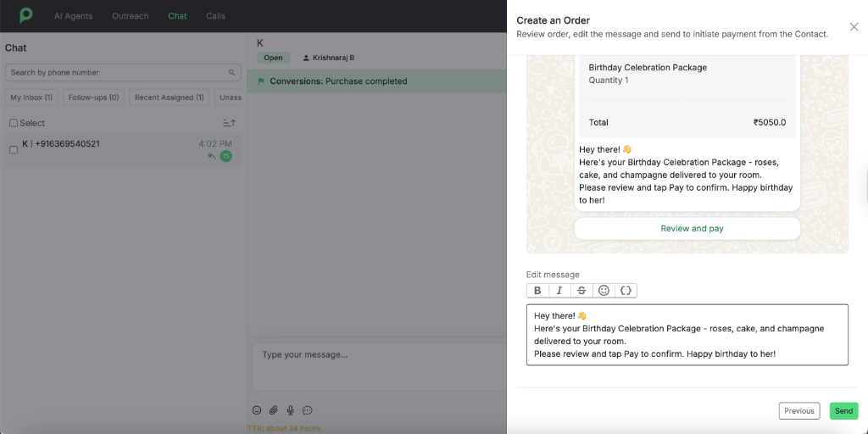868x434 pixels.
Task: Click the TTR: about 24 hours text
Action: point(284,428)
